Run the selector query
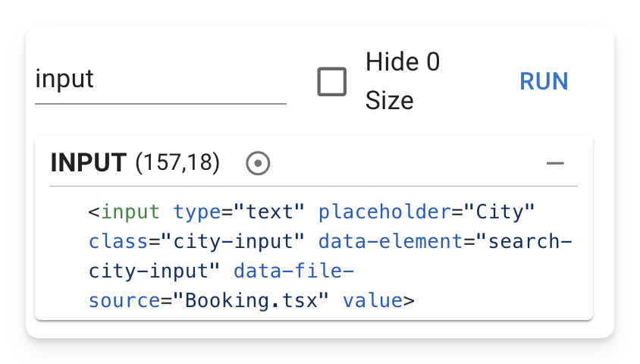 pyautogui.click(x=544, y=81)
